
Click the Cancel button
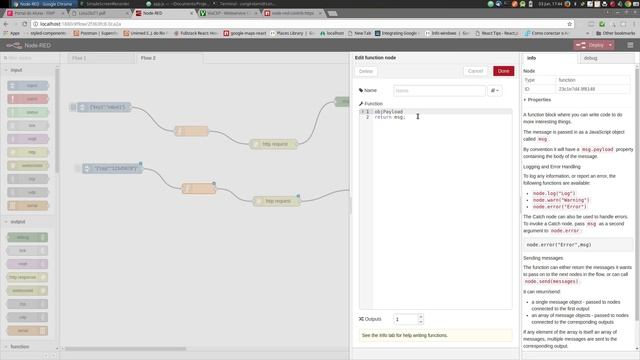tap(475, 71)
